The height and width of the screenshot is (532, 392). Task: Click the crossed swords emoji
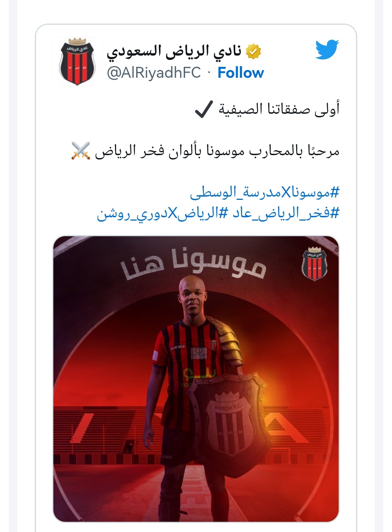click(x=81, y=150)
